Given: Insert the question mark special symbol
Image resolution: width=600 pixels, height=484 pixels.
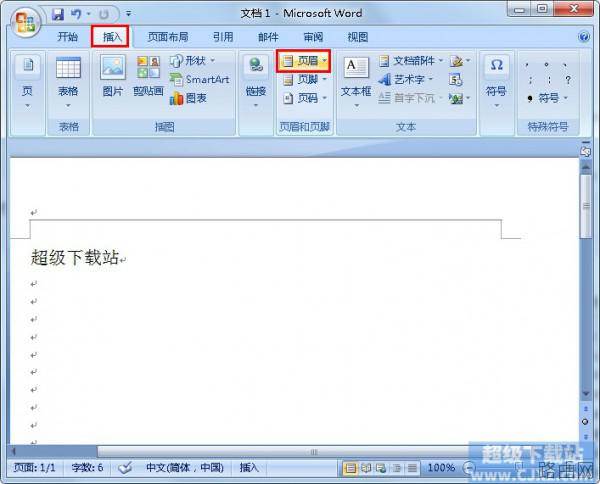Looking at the screenshot, I should coord(568,80).
